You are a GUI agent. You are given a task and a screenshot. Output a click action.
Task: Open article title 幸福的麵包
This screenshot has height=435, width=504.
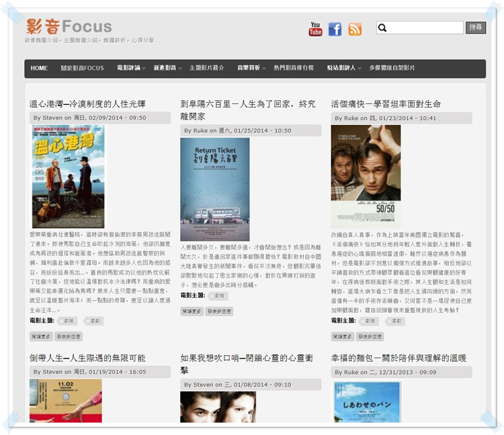tap(398, 358)
